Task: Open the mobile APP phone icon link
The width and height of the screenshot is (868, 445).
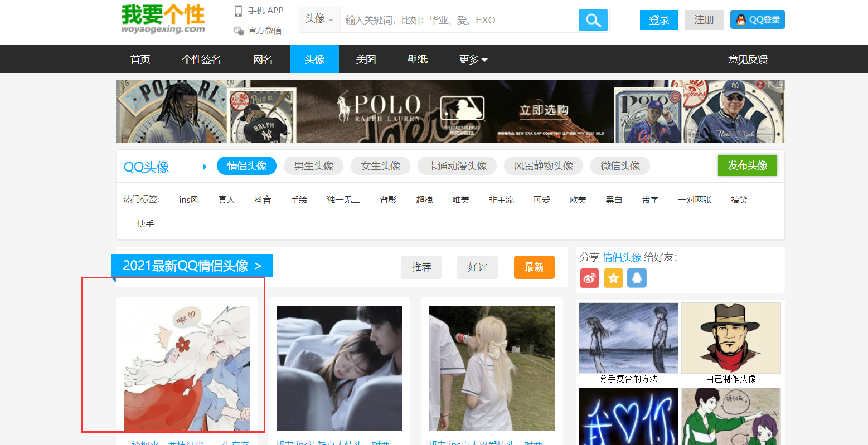Action: click(239, 11)
